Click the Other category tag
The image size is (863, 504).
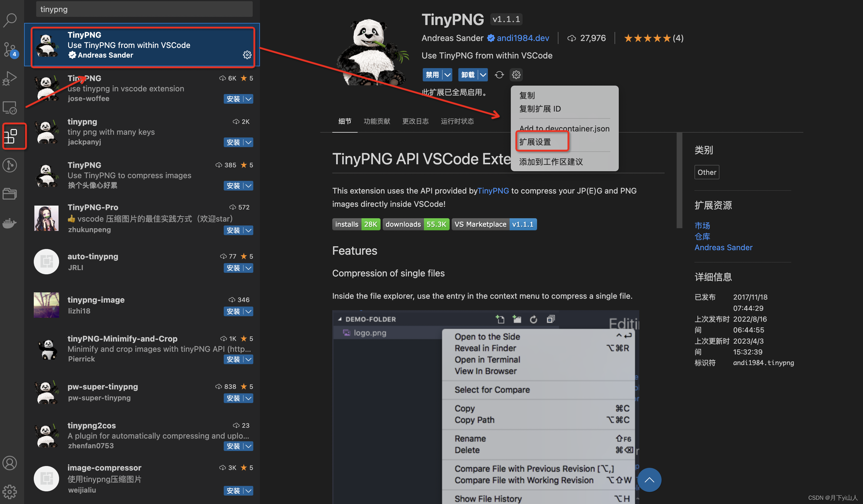click(707, 172)
